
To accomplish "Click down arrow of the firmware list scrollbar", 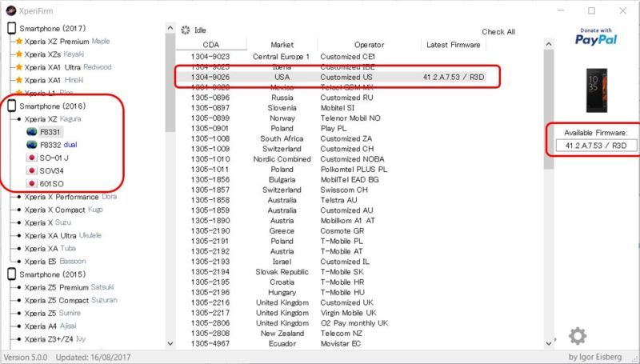I will tap(549, 343).
